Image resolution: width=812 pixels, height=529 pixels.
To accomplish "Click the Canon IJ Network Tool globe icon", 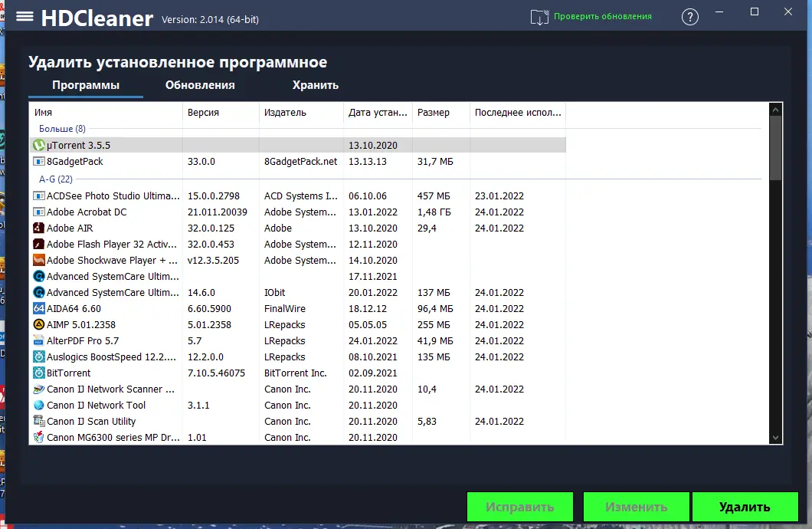I will pyautogui.click(x=39, y=405).
